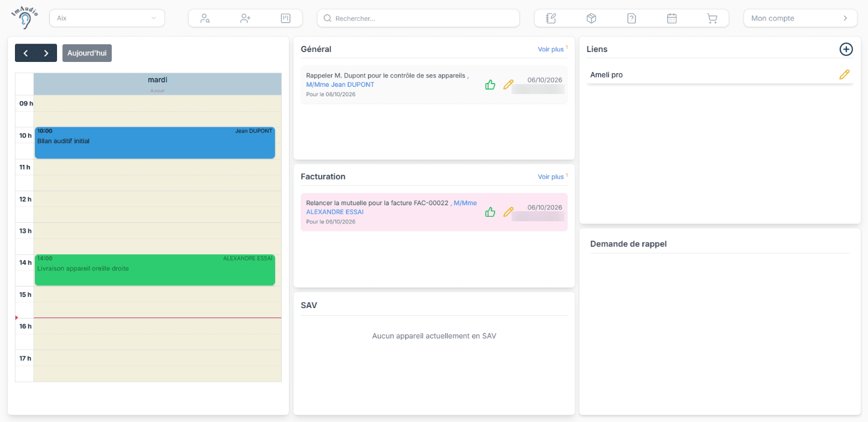Mark the Relancer la mutuelle task as done

[x=490, y=212]
